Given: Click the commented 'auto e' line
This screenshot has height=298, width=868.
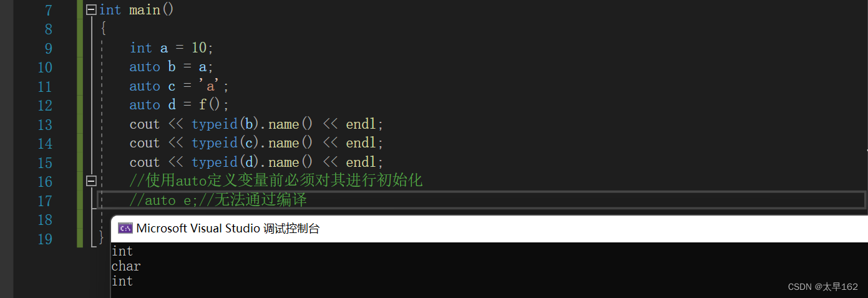Looking at the screenshot, I should tap(218, 201).
